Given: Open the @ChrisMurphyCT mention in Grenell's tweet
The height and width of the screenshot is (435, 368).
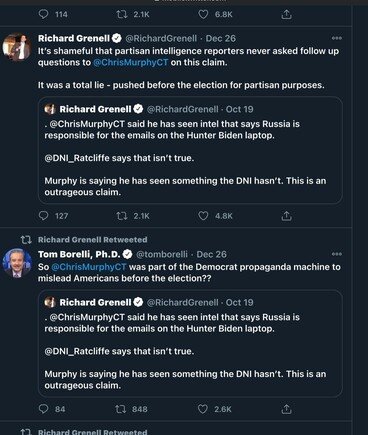Looking at the screenshot, I should click(131, 63).
